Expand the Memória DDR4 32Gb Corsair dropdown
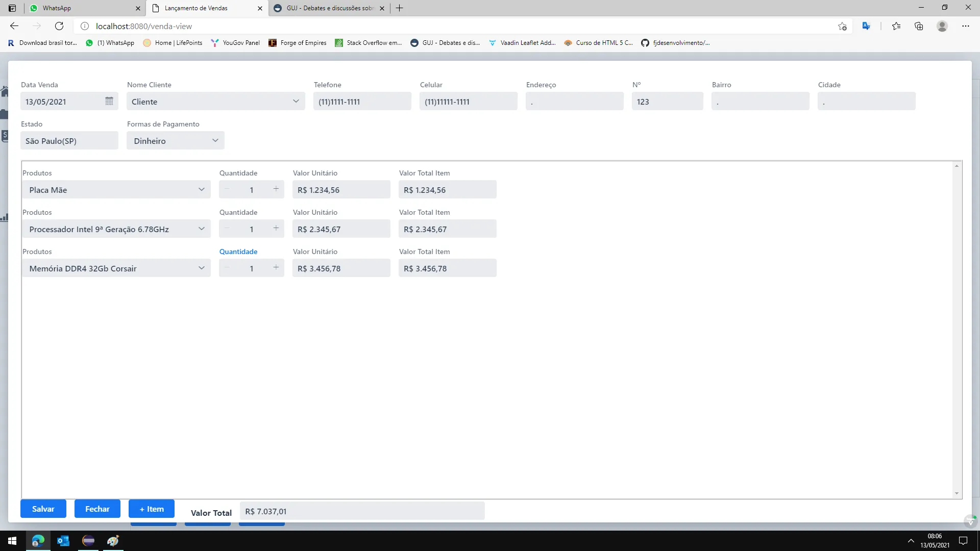 click(x=202, y=268)
